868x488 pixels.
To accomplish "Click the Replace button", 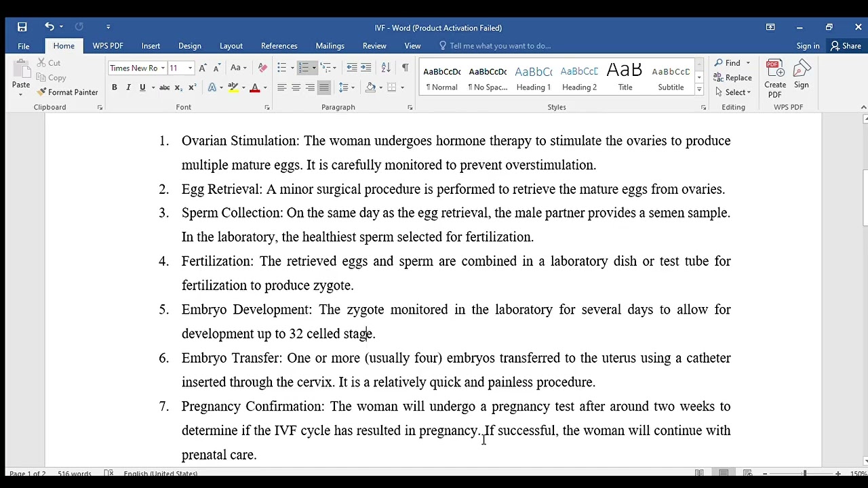I will [733, 78].
